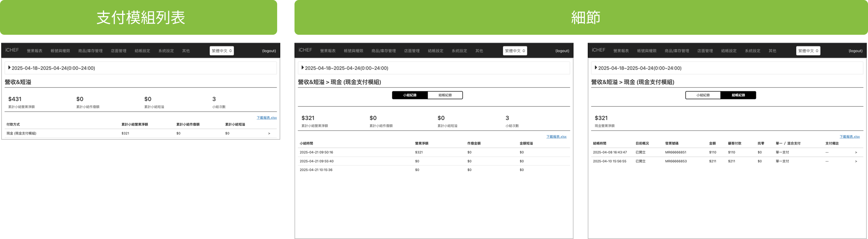Open 繁體中文 language dropdown on $431 page
The height and width of the screenshot is (239, 868).
coord(222,51)
